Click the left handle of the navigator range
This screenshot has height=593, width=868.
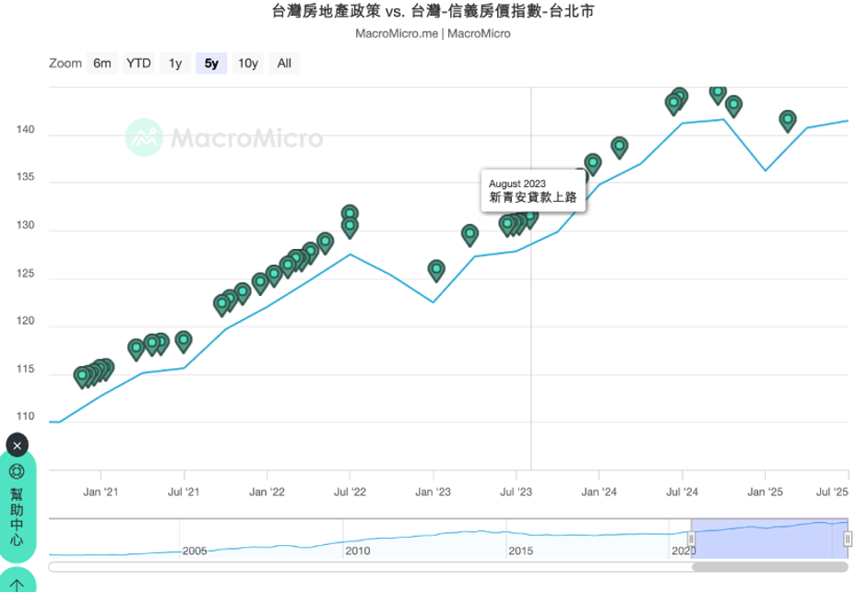click(x=691, y=539)
